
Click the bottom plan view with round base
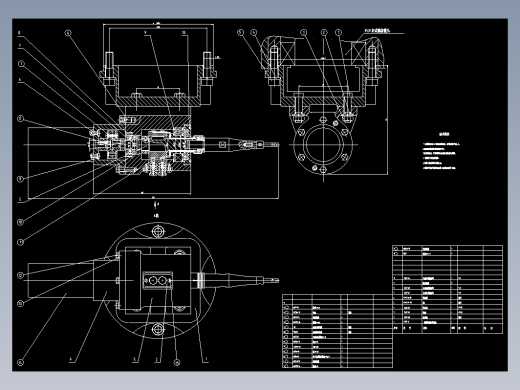pyautogui.click(x=153, y=281)
